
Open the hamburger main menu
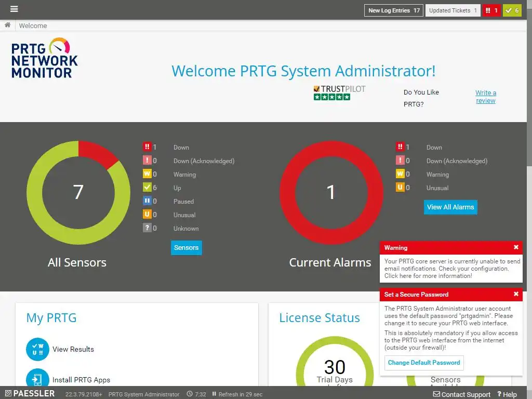click(14, 9)
